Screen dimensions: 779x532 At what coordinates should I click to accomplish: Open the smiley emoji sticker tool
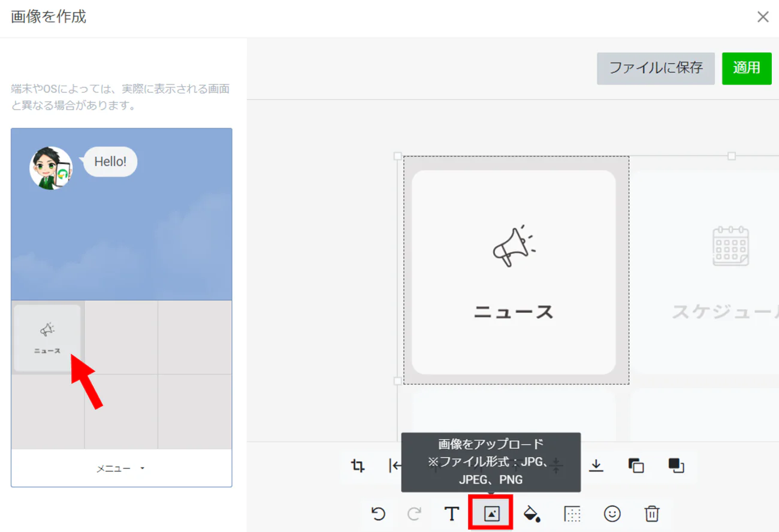pyautogui.click(x=612, y=513)
